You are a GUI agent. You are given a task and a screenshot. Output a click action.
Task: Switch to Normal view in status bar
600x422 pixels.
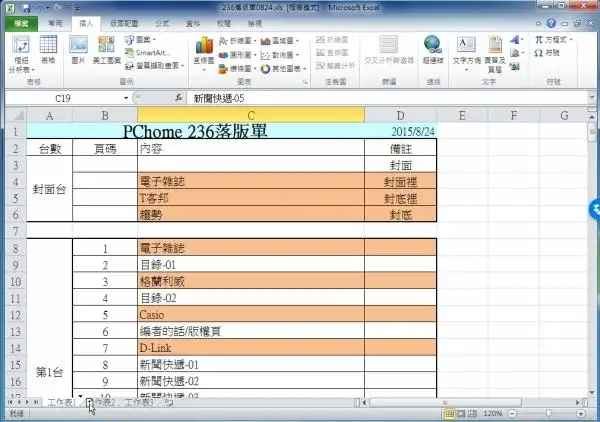coord(450,414)
